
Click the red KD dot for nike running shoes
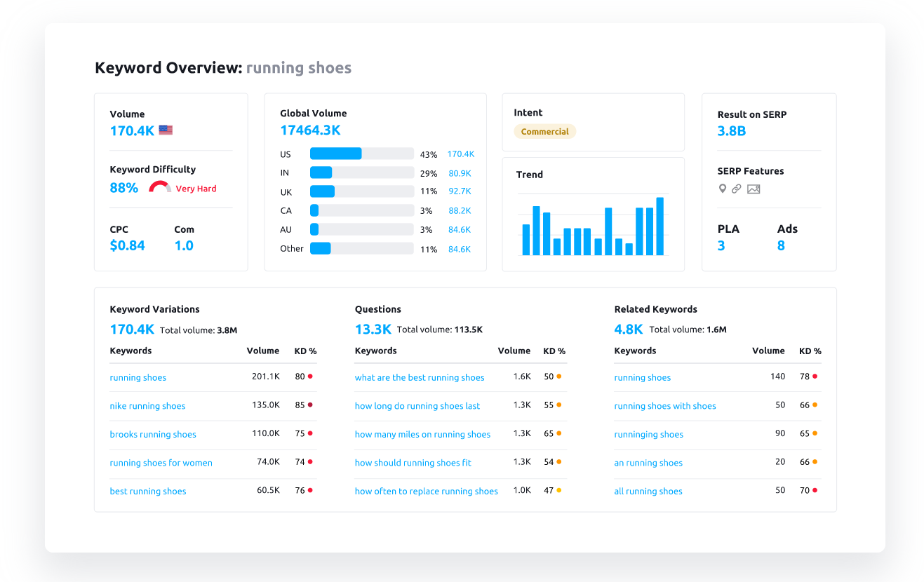pyautogui.click(x=310, y=405)
